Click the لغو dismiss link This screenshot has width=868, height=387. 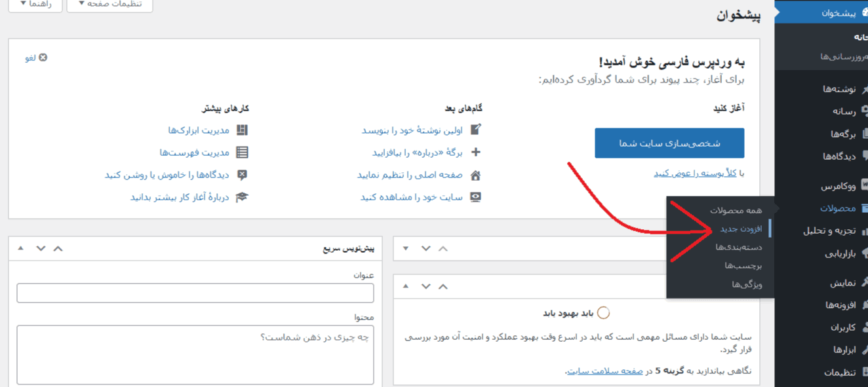tap(31, 58)
